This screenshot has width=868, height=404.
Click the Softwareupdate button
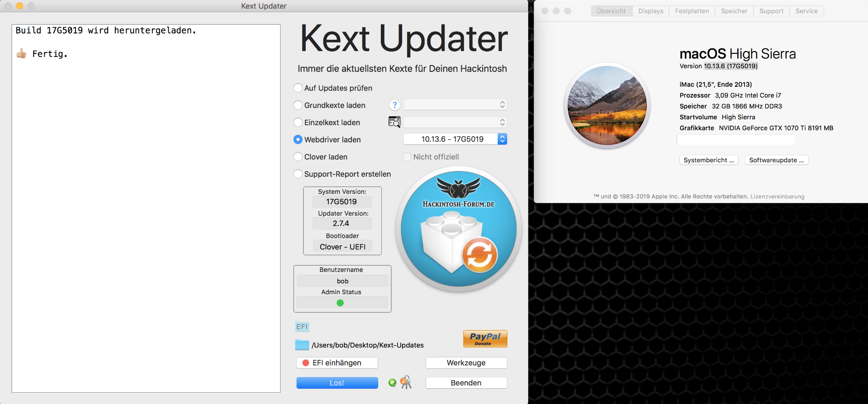point(776,160)
